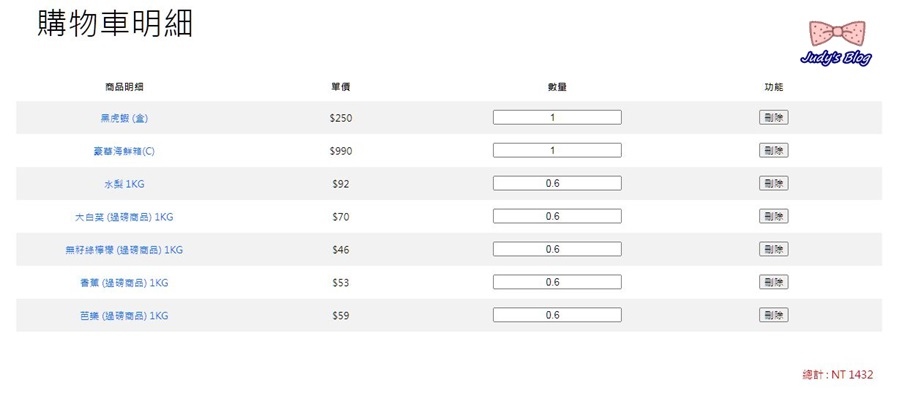Click the Judy's Blog bow logo
The height and width of the screenshot is (393, 909).
[836, 43]
